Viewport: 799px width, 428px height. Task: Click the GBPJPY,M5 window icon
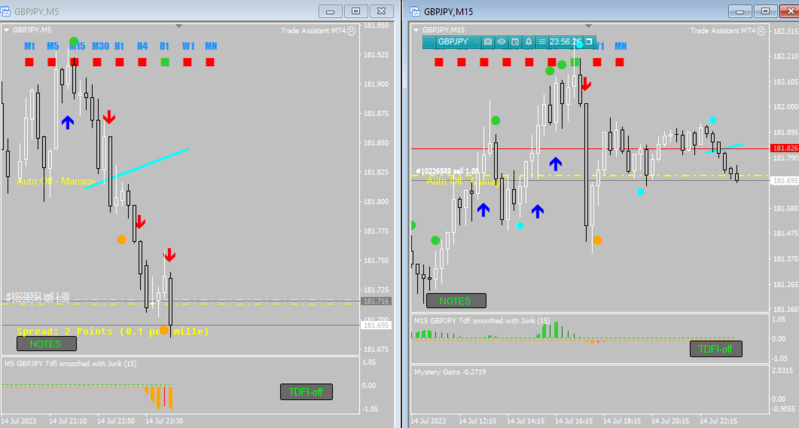click(x=6, y=11)
